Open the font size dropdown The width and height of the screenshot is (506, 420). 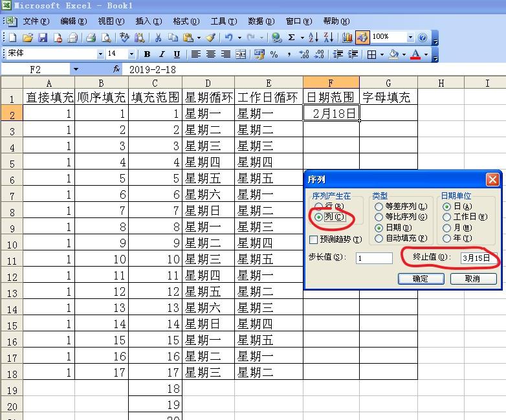point(131,54)
